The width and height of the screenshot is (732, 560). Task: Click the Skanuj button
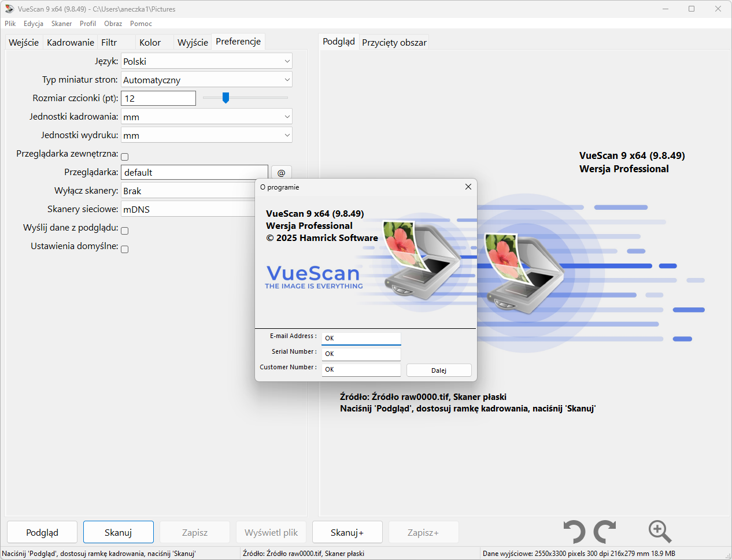[x=119, y=532]
